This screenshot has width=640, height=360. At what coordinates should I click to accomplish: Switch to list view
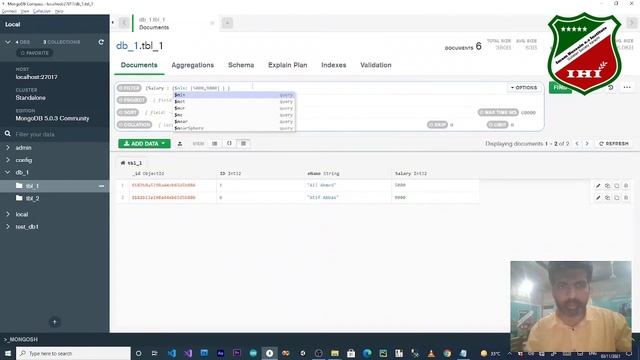pyautogui.click(x=215, y=144)
